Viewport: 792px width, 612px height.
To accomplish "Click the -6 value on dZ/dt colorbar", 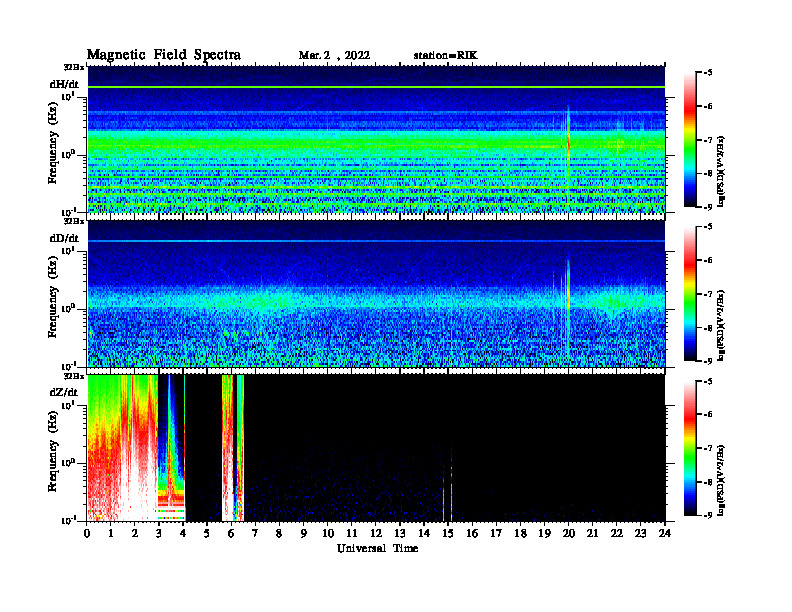I will point(708,414).
